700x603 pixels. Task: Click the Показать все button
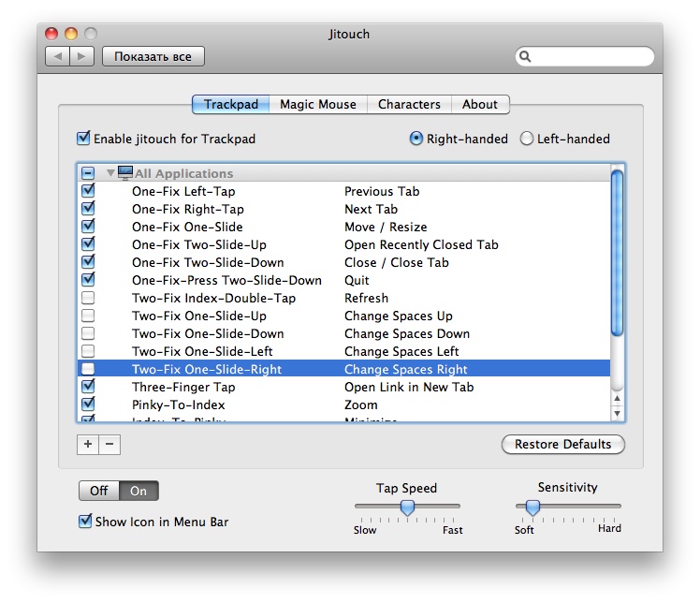(153, 56)
